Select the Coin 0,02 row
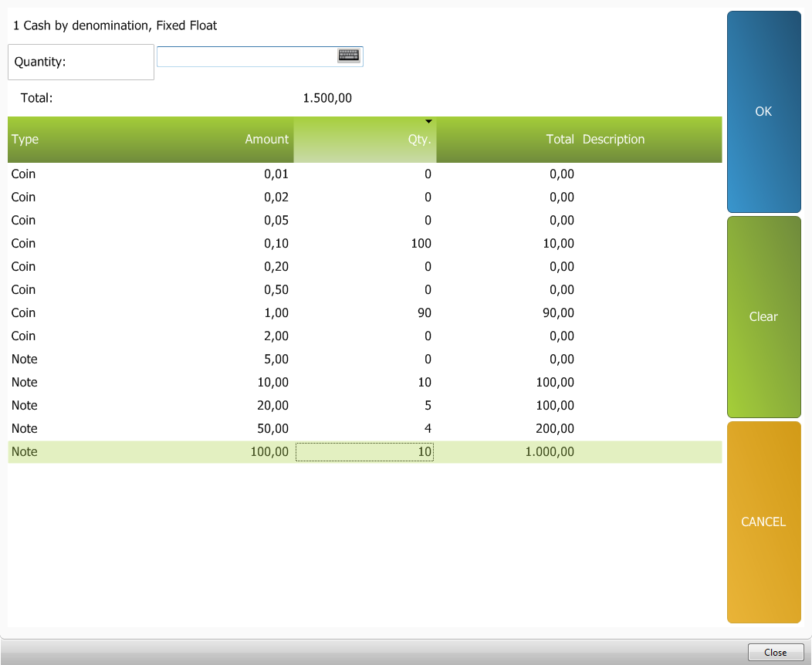Image resolution: width=812 pixels, height=665 pixels. (364, 197)
